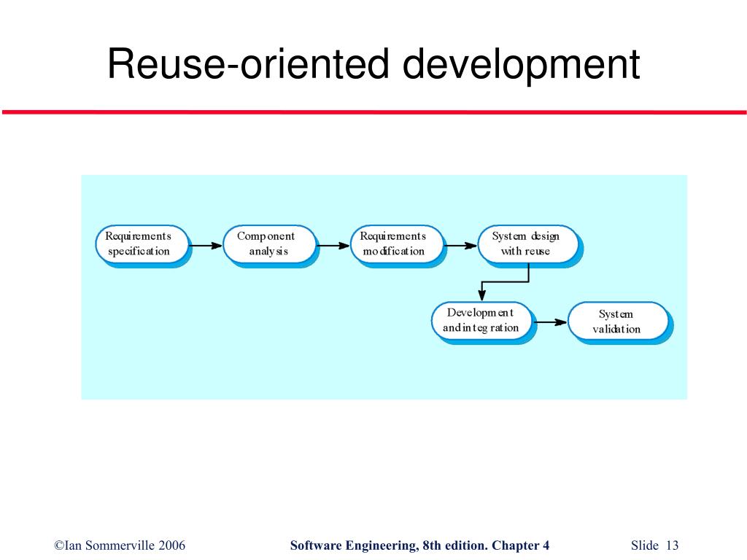This screenshot has height=560, width=747.
Task: Select the "Requirements specification" process box
Action: (142, 244)
